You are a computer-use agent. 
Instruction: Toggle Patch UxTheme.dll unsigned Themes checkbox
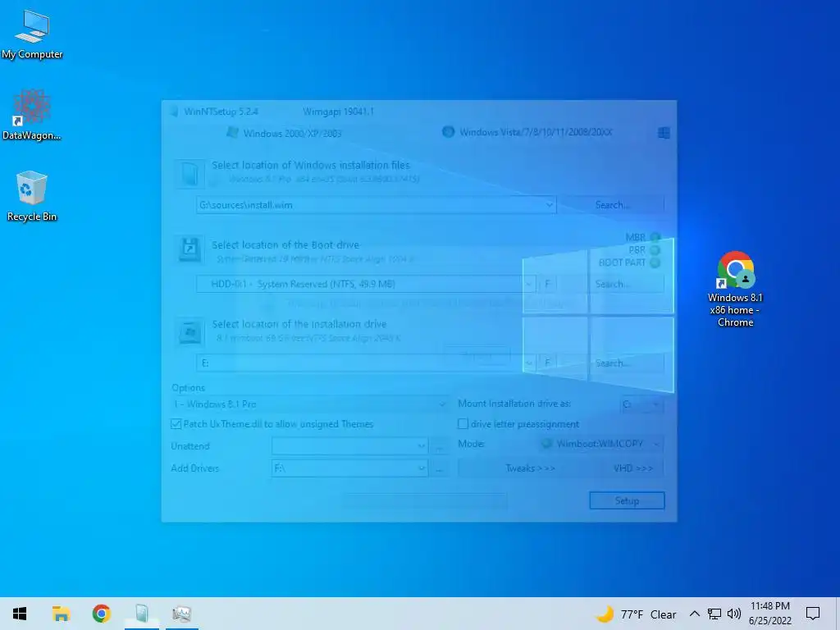point(176,424)
